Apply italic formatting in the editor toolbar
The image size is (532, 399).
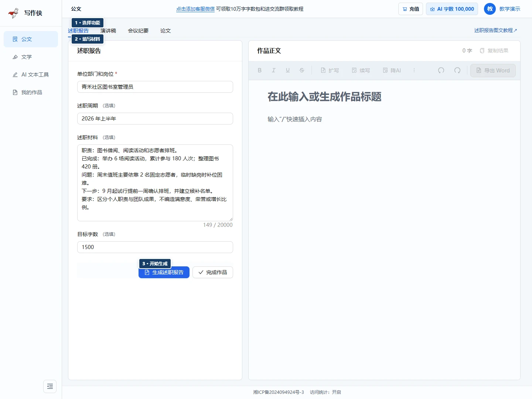274,70
